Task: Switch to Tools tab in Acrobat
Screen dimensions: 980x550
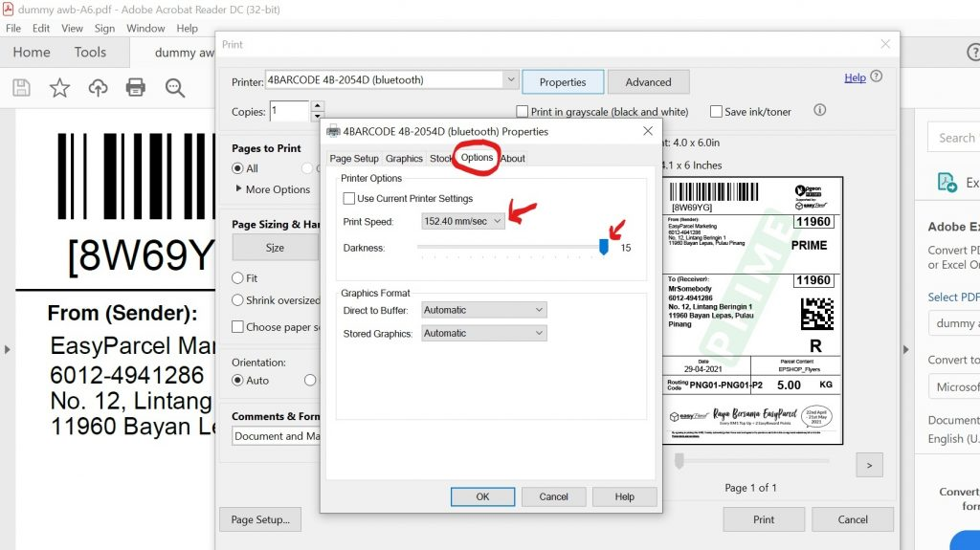Action: (x=90, y=52)
